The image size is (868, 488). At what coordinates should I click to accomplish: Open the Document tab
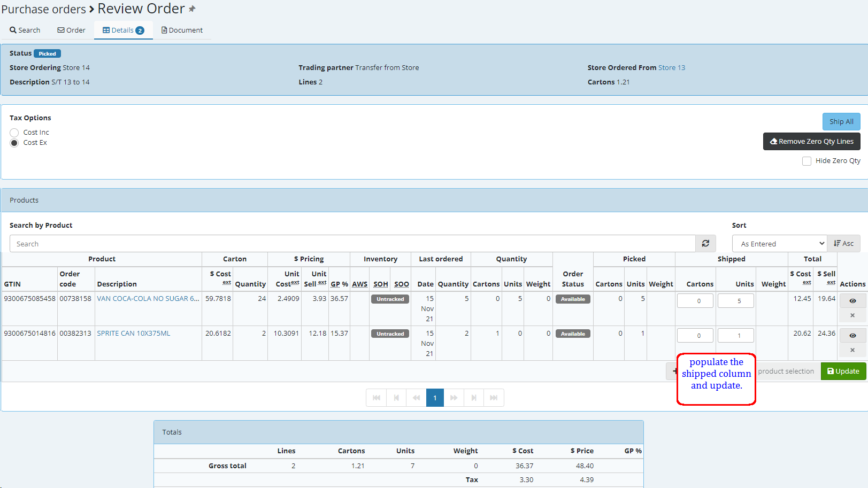point(182,30)
